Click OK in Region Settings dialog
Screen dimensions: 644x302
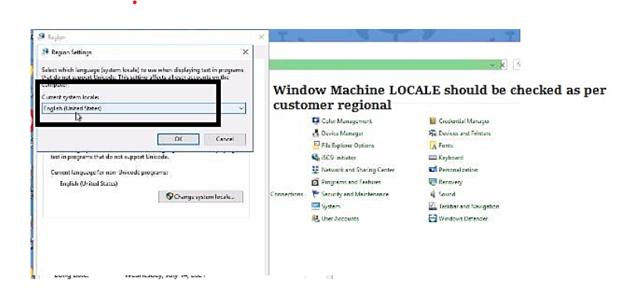(x=179, y=139)
